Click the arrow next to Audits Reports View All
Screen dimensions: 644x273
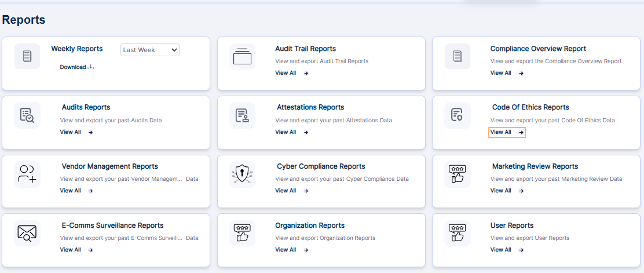click(91, 132)
